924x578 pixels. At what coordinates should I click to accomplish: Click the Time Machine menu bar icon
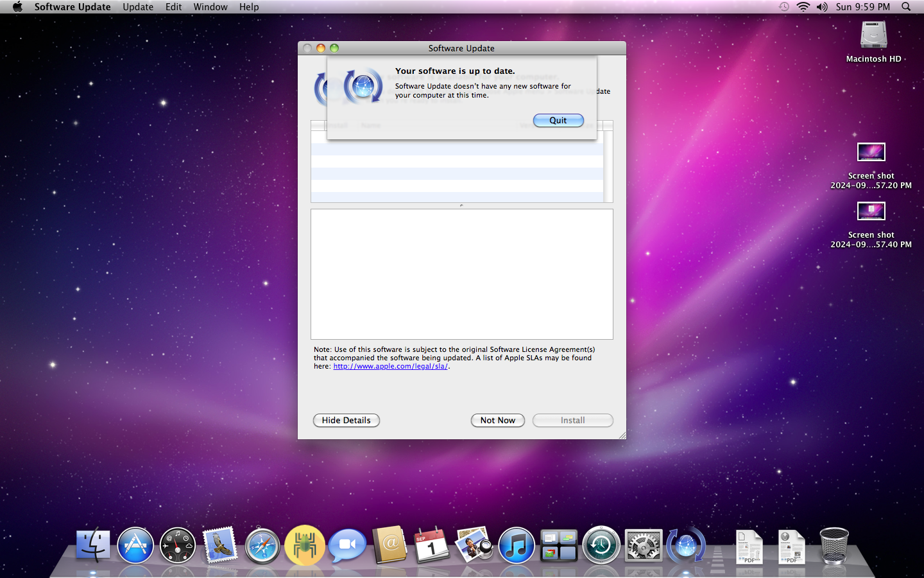point(784,6)
